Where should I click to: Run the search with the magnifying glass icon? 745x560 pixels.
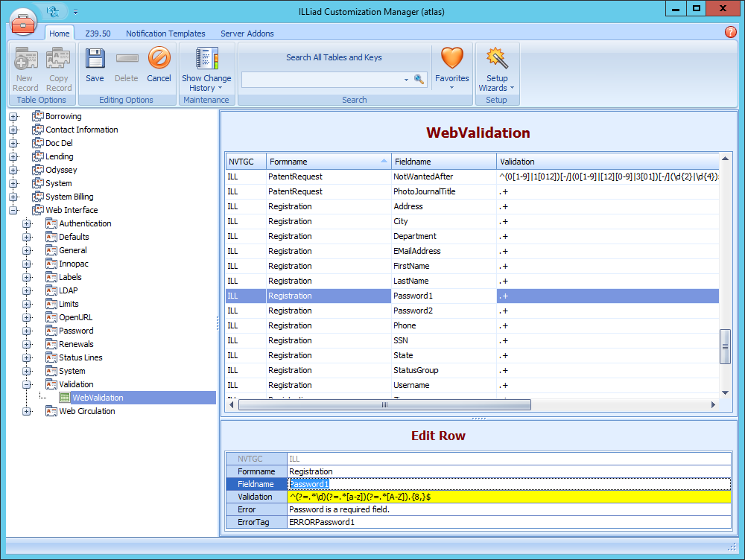(x=419, y=79)
